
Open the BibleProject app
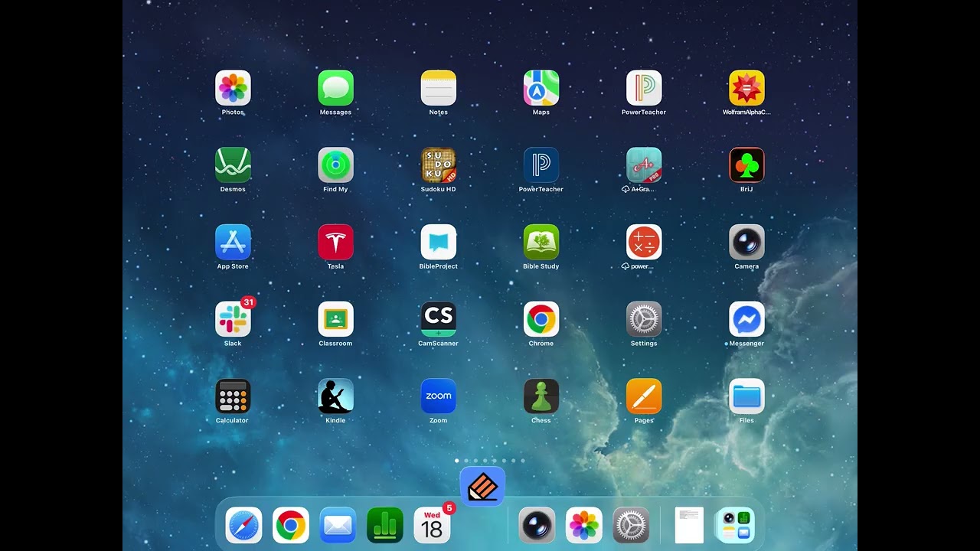[439, 243]
